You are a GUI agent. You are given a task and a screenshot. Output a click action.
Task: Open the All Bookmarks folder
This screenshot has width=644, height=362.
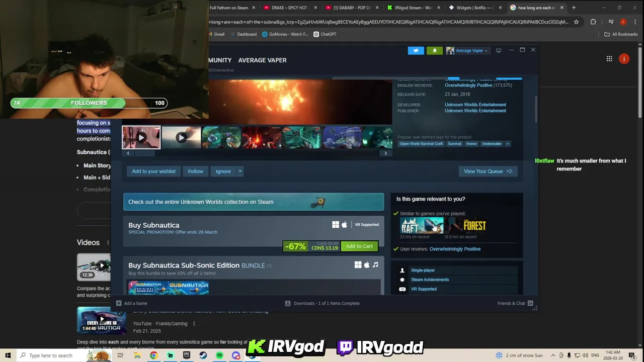coord(621,34)
